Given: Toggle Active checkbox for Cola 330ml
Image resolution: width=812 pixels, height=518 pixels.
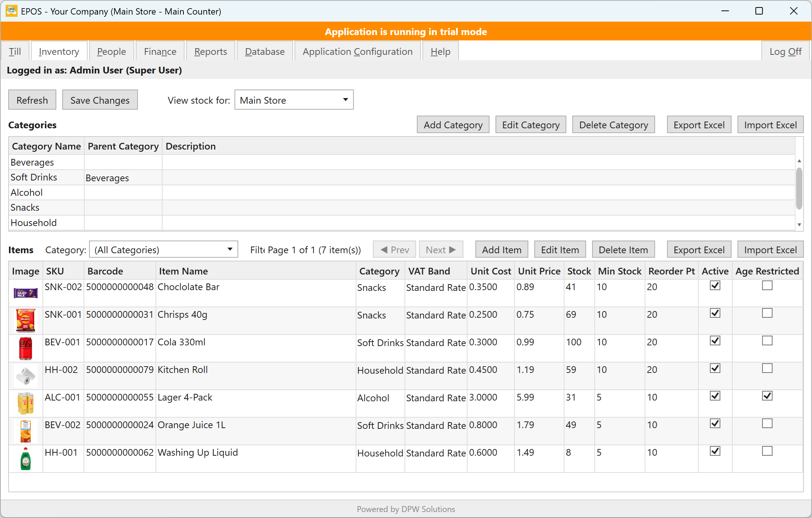Looking at the screenshot, I should click(x=715, y=340).
